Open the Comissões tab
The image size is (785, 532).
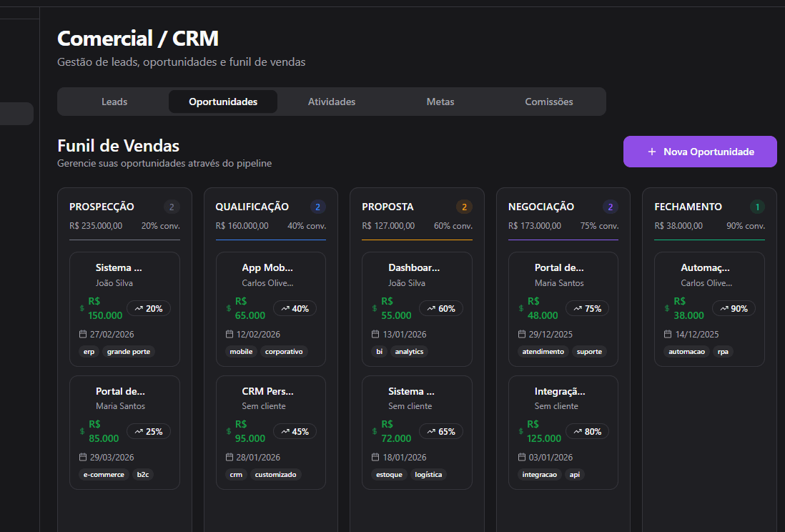click(x=548, y=102)
